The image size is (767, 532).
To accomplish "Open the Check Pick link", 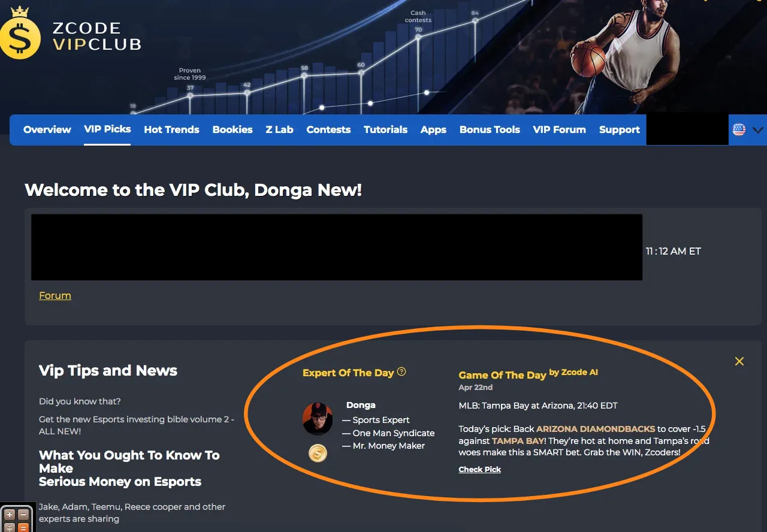I will tap(479, 469).
